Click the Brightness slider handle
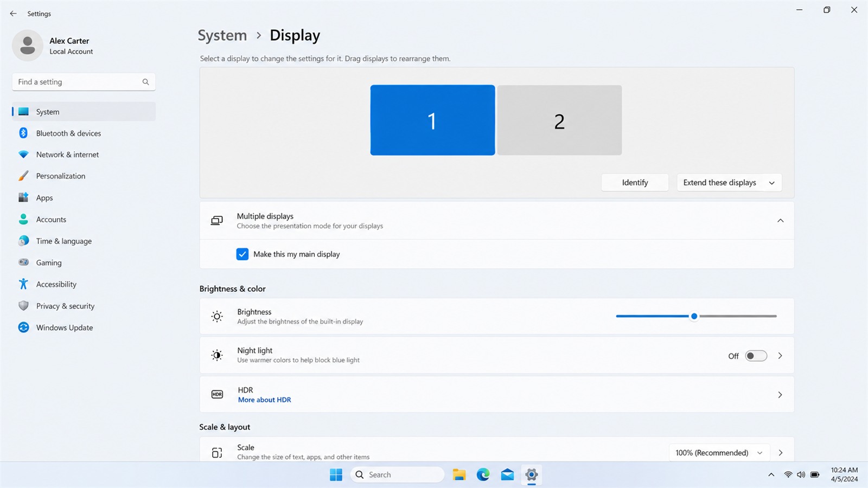868x488 pixels. (x=694, y=316)
